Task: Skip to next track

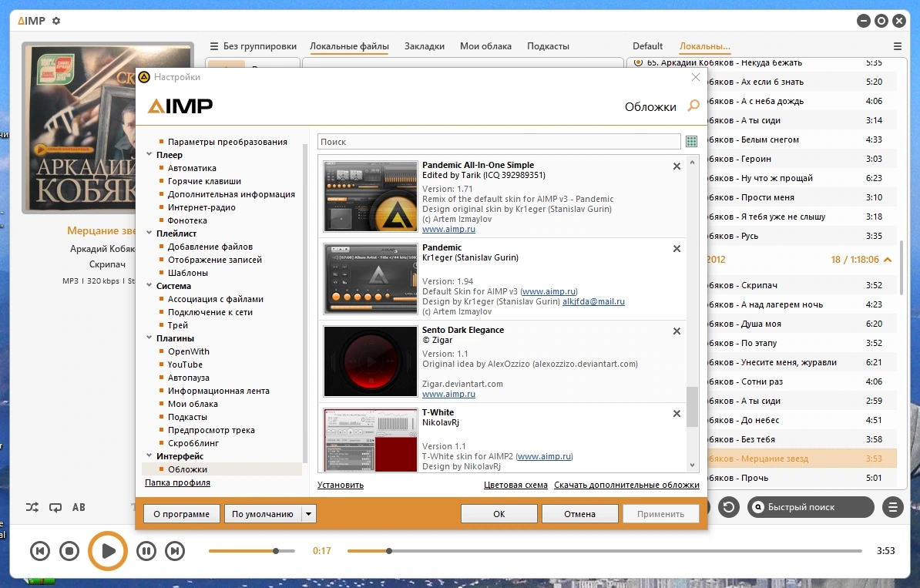Action: [175, 551]
